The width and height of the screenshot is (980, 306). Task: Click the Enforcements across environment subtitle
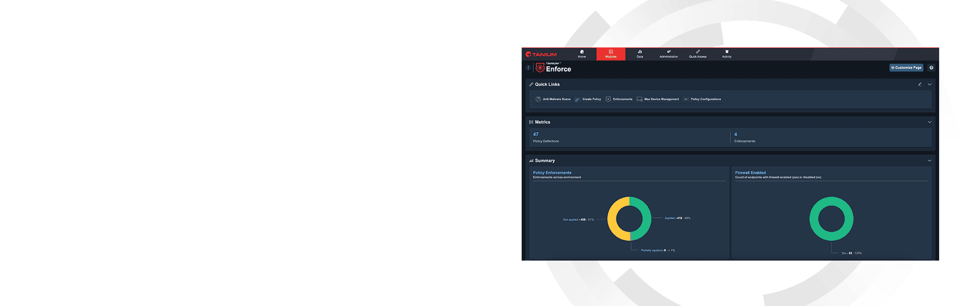click(557, 177)
